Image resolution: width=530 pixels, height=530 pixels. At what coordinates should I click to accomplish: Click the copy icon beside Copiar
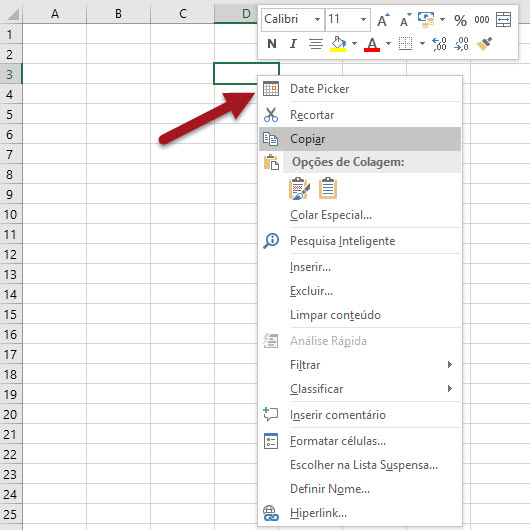pyautogui.click(x=271, y=139)
